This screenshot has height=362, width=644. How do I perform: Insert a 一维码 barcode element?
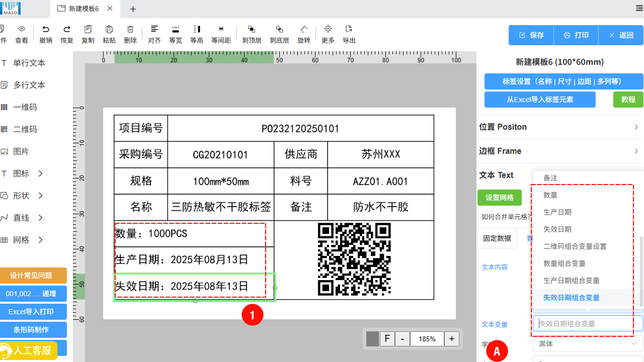(x=25, y=107)
